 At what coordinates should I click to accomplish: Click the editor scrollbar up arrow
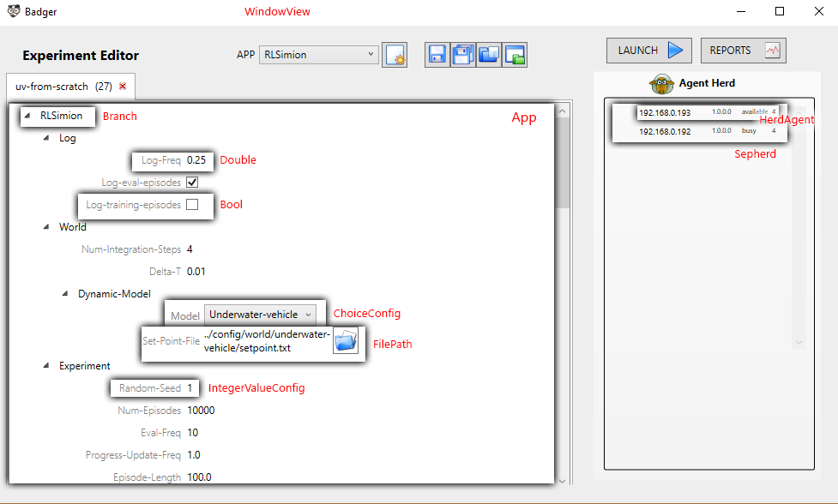point(562,111)
